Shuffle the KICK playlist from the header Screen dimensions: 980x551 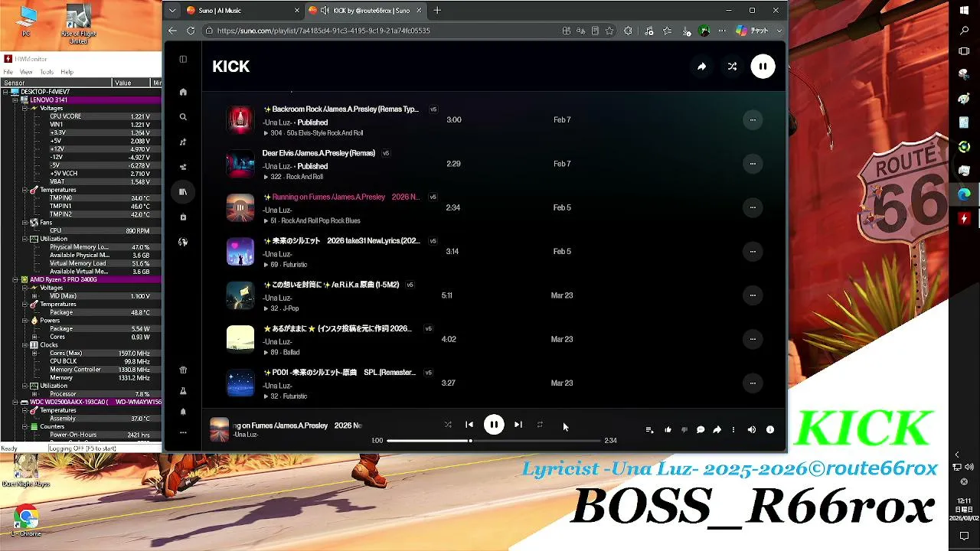coord(732,67)
